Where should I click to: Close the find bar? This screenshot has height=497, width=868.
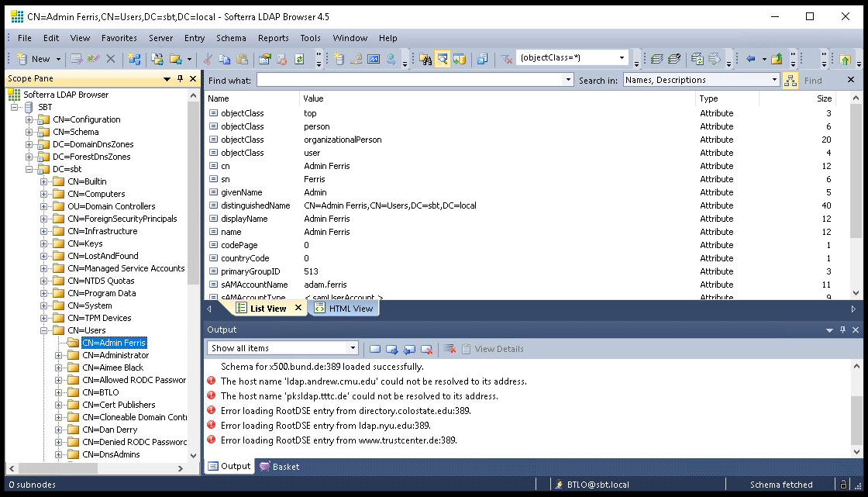[851, 80]
